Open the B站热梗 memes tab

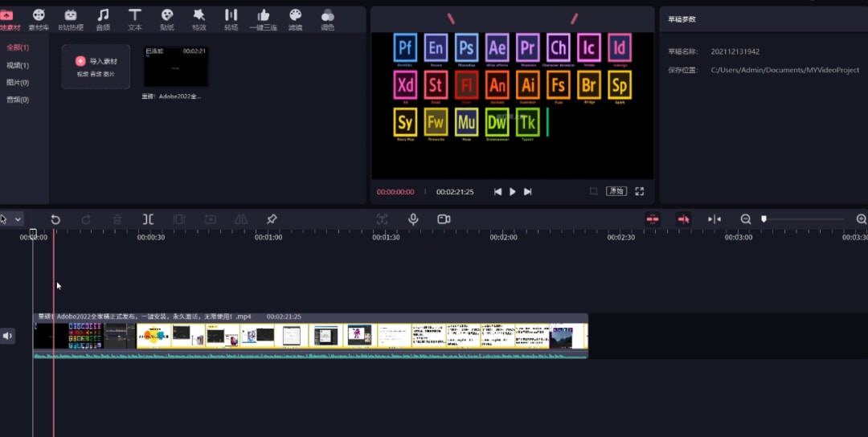click(x=71, y=20)
